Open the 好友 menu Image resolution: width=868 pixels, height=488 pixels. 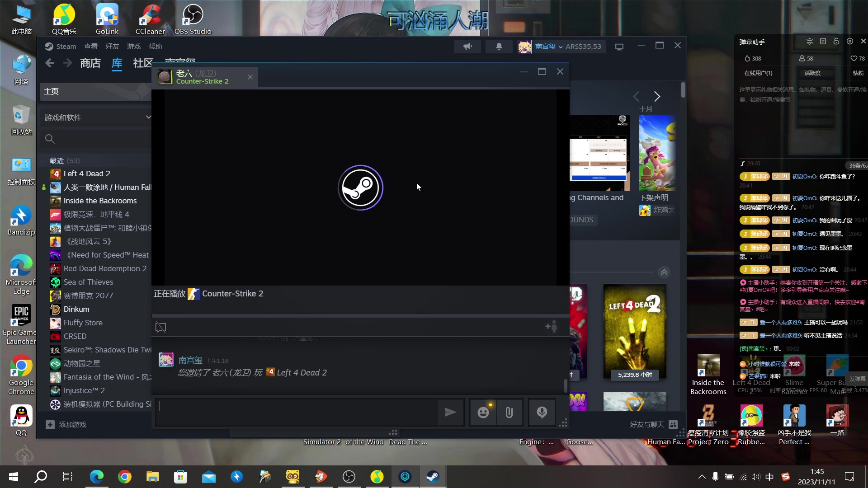pos(112,47)
